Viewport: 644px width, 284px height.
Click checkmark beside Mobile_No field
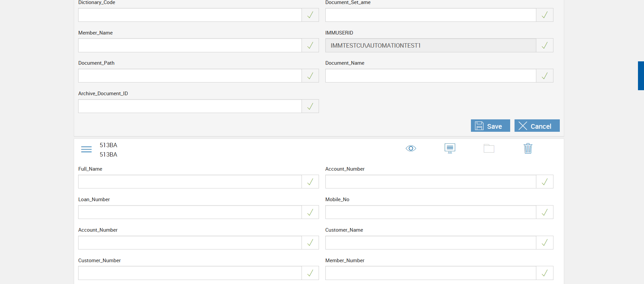click(x=544, y=212)
